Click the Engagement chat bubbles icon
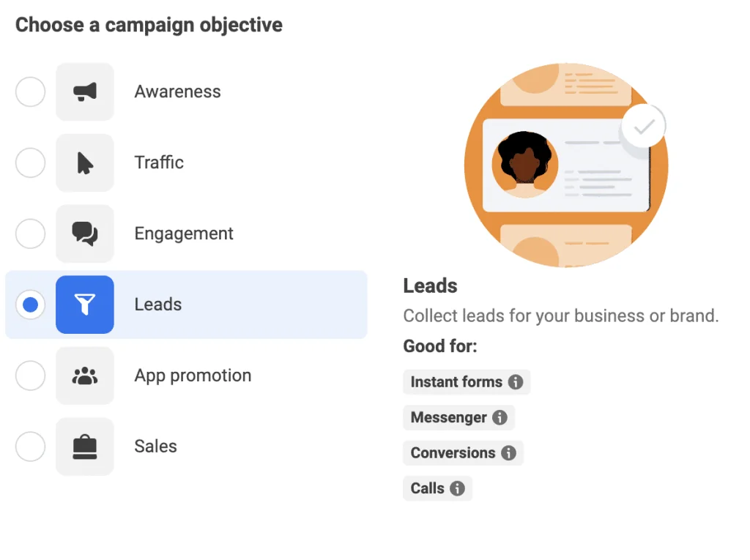 pos(85,234)
